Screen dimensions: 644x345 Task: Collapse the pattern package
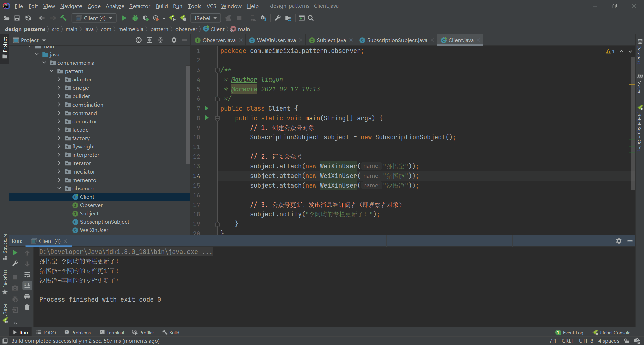point(52,71)
